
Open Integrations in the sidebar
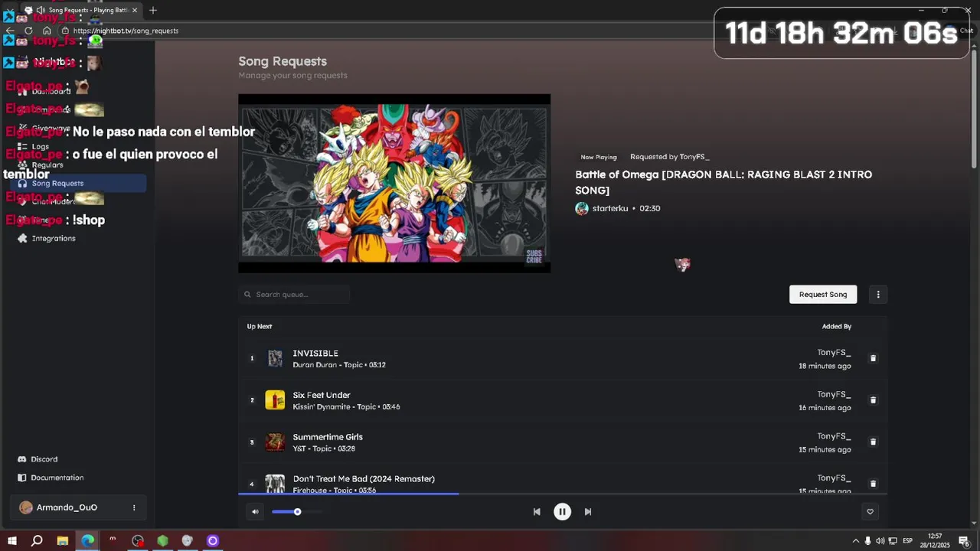point(54,239)
